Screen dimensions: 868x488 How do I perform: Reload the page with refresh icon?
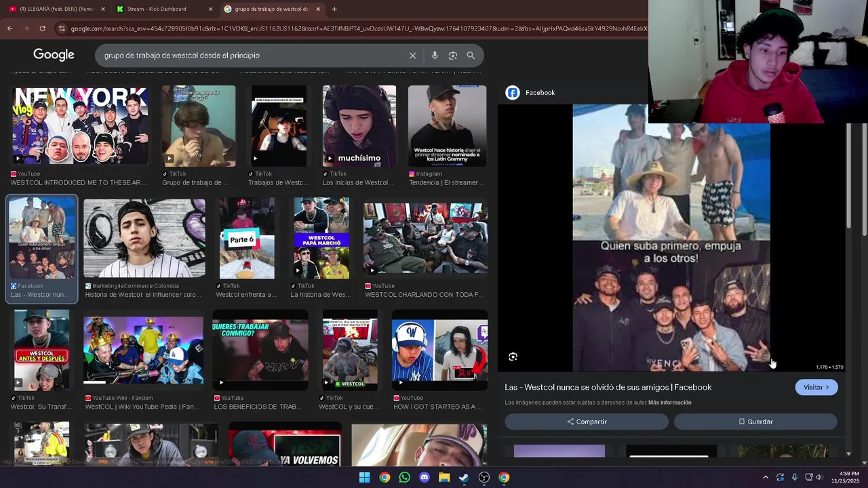42,28
